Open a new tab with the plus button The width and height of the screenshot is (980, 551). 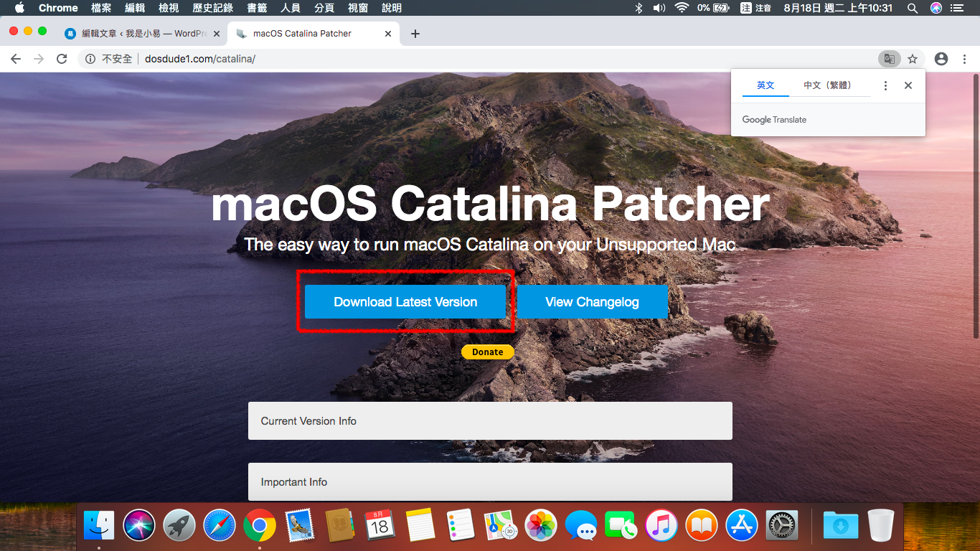(x=415, y=34)
